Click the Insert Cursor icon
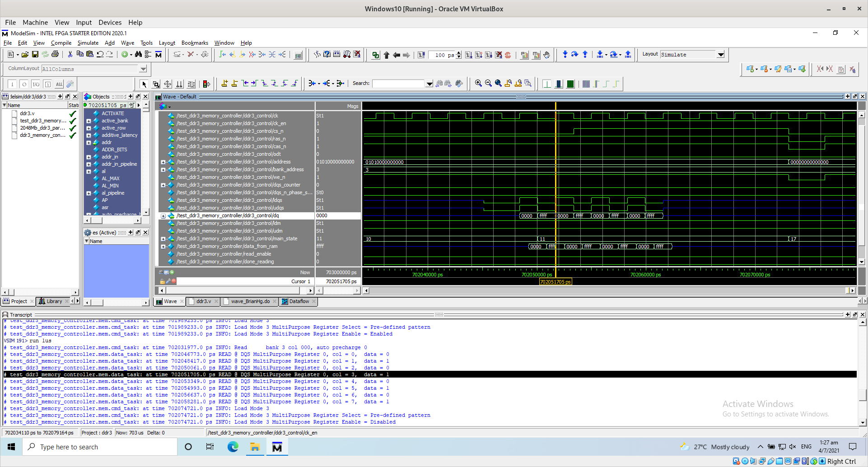Screen dimensions: 868x467 (x=224, y=84)
